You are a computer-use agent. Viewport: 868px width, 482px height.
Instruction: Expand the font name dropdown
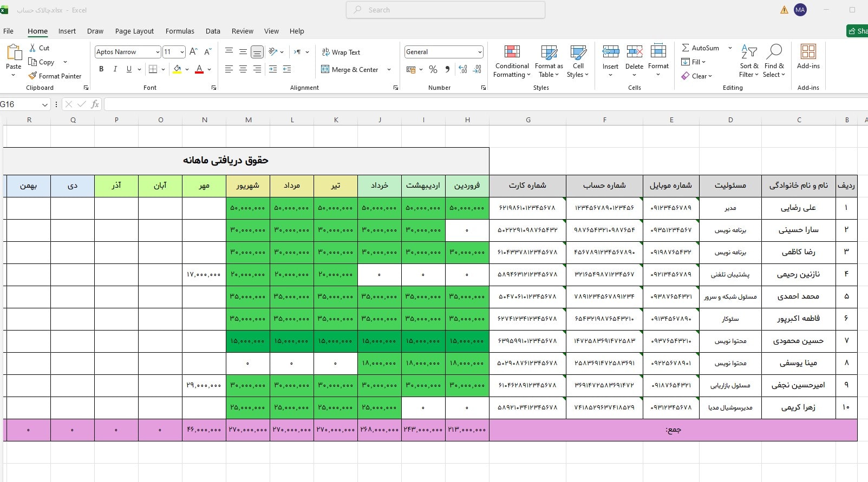[158, 52]
